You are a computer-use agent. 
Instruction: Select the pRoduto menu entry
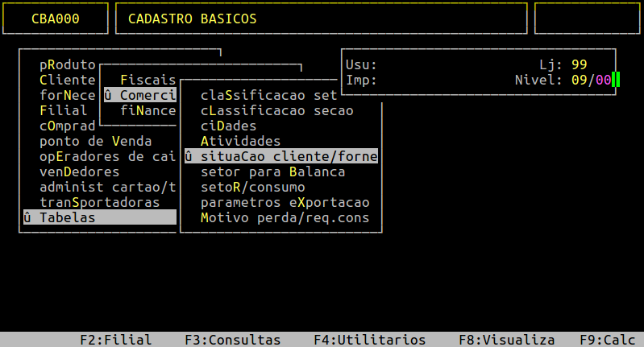coord(68,64)
